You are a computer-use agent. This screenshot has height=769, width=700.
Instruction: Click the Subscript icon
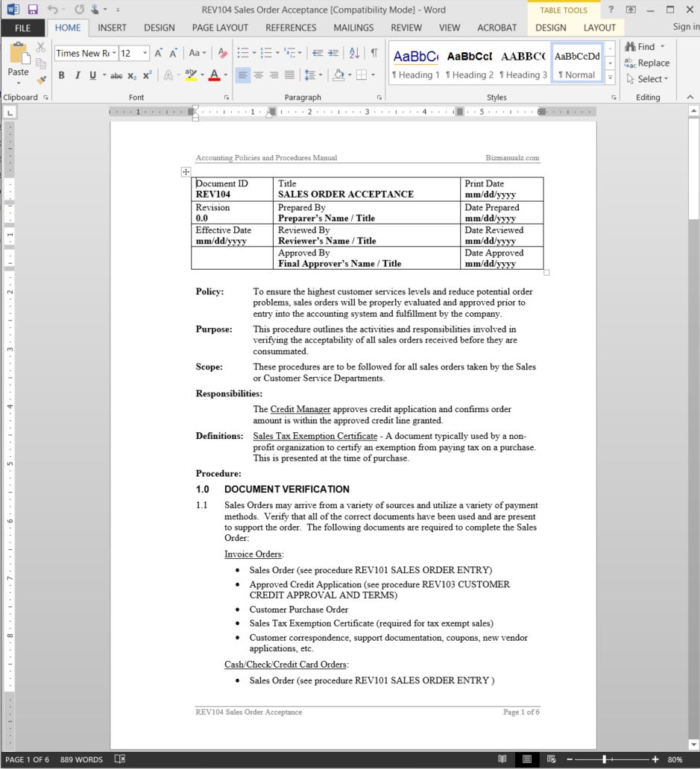click(x=132, y=75)
